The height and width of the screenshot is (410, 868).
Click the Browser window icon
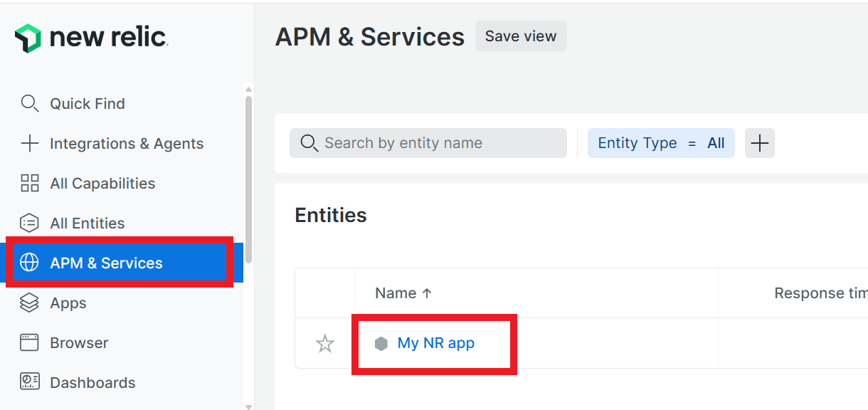click(x=29, y=342)
